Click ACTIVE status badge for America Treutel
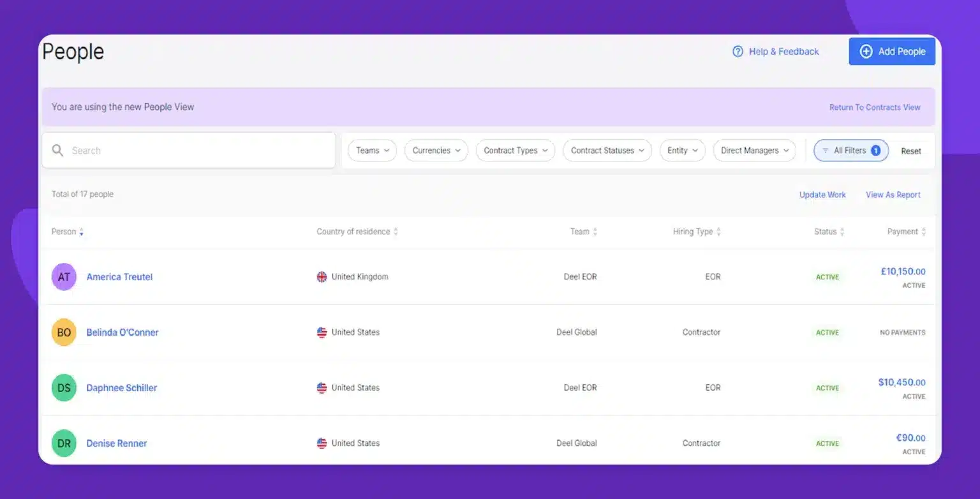 tap(828, 277)
